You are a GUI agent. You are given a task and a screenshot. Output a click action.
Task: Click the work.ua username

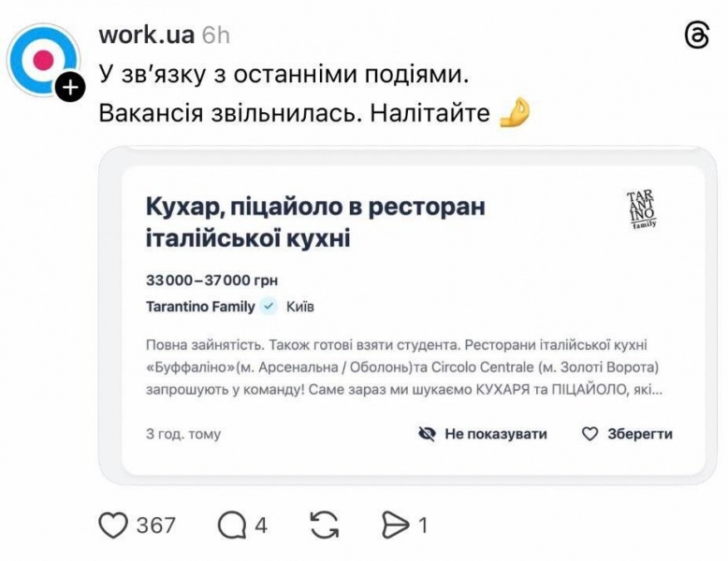[146, 36]
